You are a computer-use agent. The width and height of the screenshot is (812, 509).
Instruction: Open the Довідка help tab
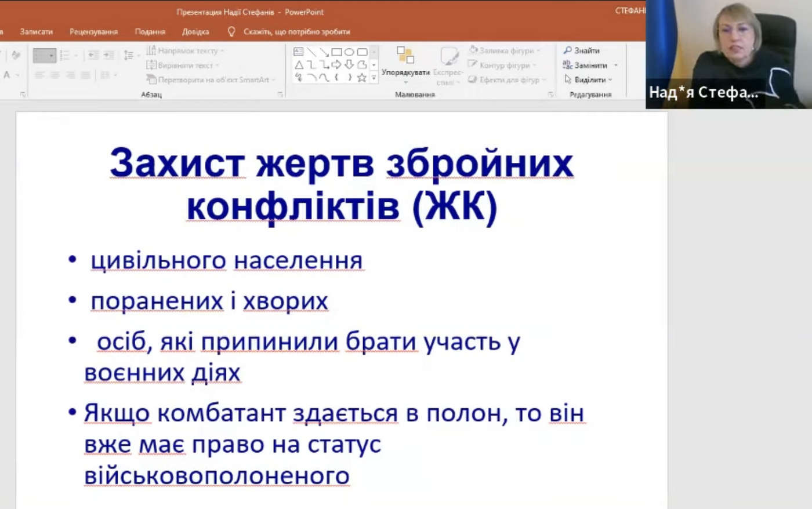point(195,32)
